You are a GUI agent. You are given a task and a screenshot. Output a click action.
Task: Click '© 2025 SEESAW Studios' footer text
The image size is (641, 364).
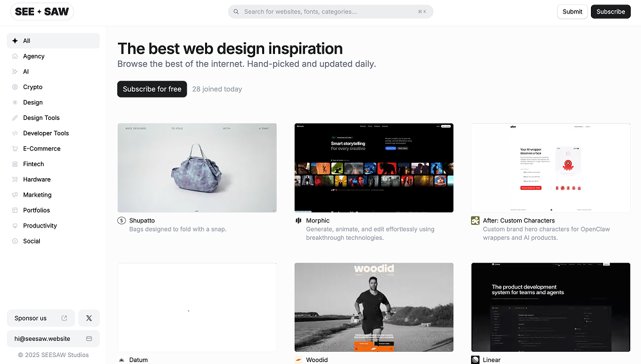tap(53, 355)
